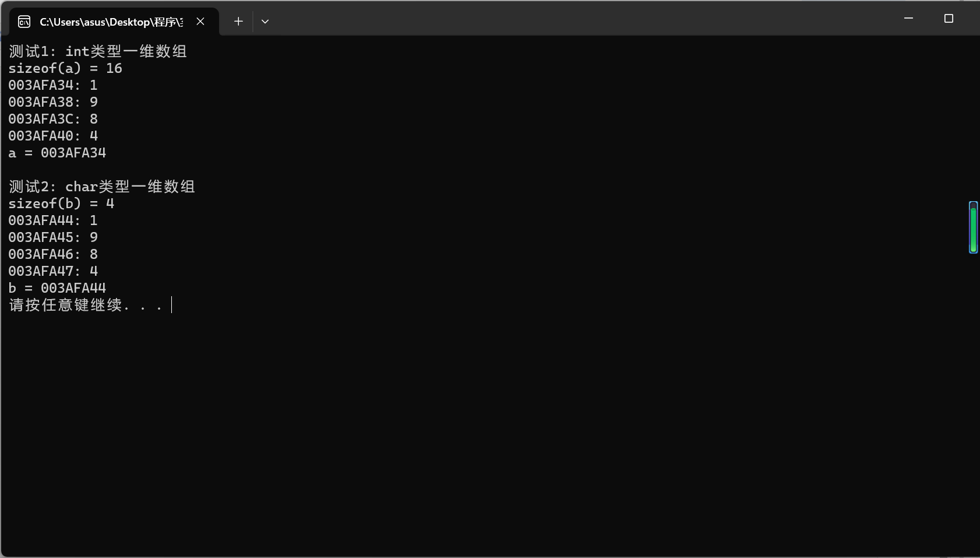Click the line '003AFA3C: 8'
The height and width of the screenshot is (558, 980).
pyautogui.click(x=53, y=119)
